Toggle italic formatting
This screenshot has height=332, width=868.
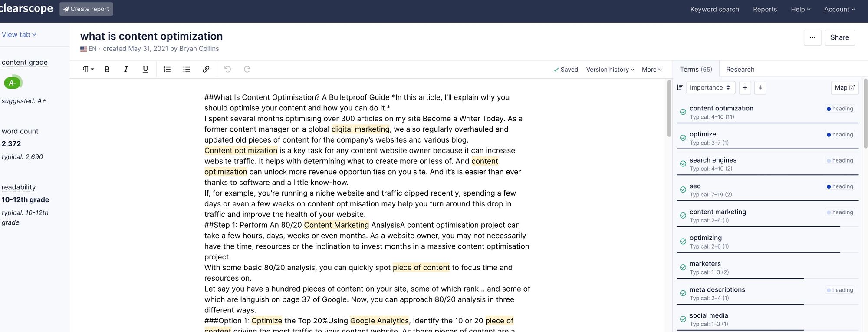[x=126, y=70]
